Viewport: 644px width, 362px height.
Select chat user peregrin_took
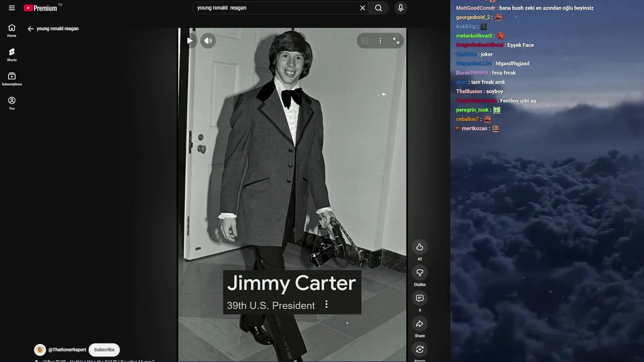click(472, 110)
